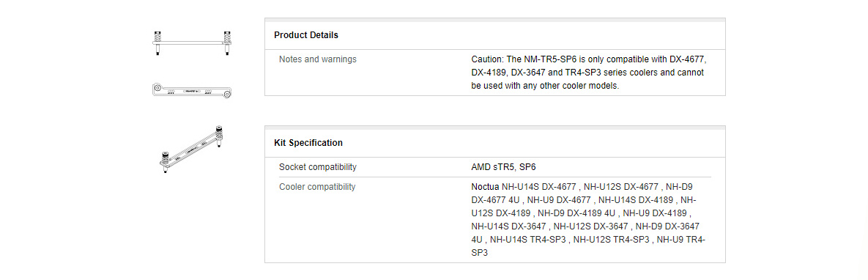Click the NH-U12S DX-3647 cooler entry
This screenshot has height=280, width=868.
(590, 226)
